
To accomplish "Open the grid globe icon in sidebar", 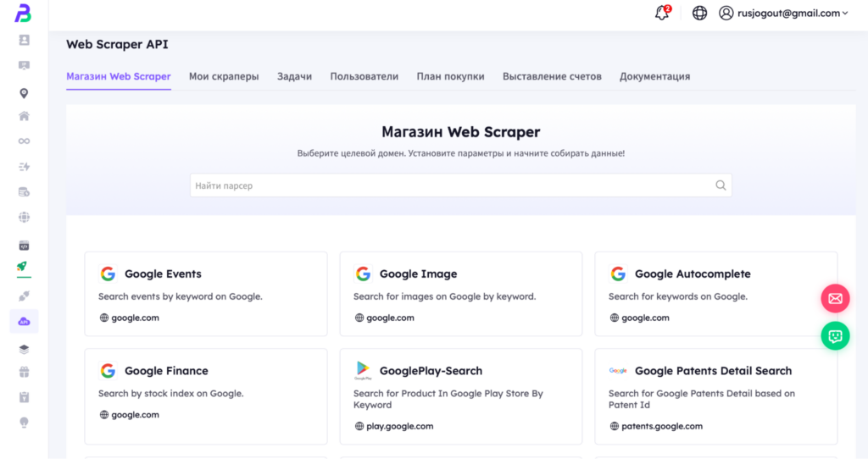I will (24, 218).
